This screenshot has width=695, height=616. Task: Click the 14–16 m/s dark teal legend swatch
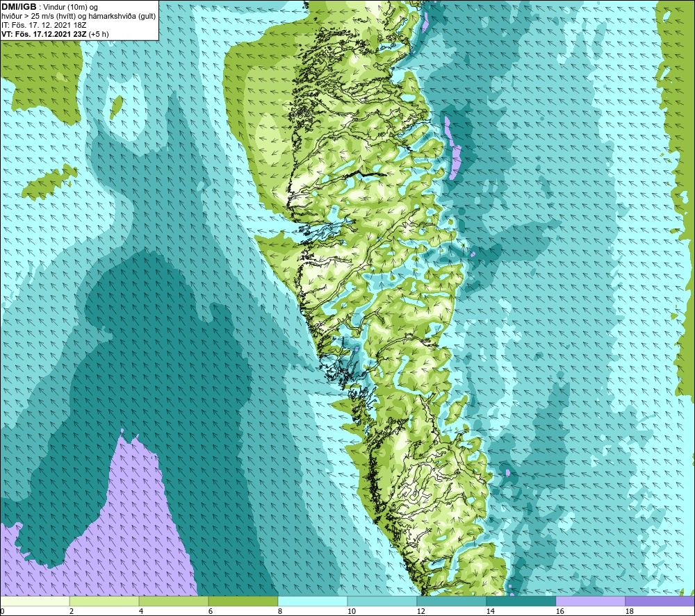(x=521, y=601)
